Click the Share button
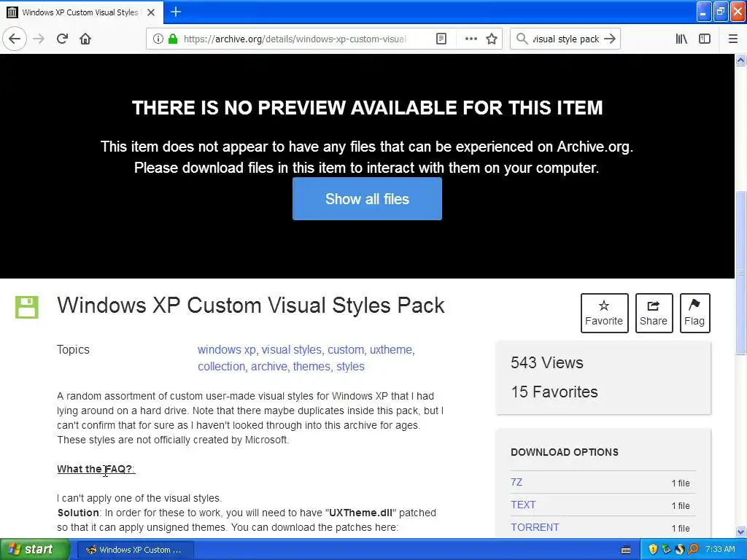 pos(654,313)
